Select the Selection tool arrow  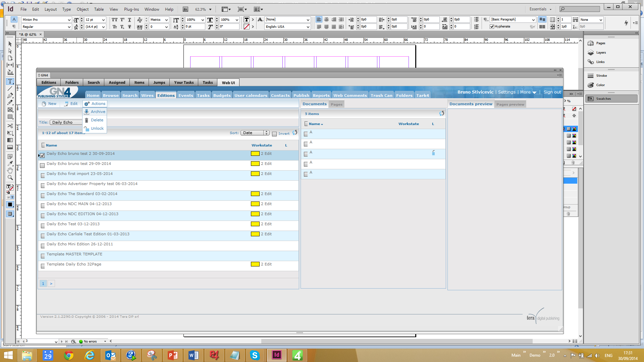click(10, 44)
